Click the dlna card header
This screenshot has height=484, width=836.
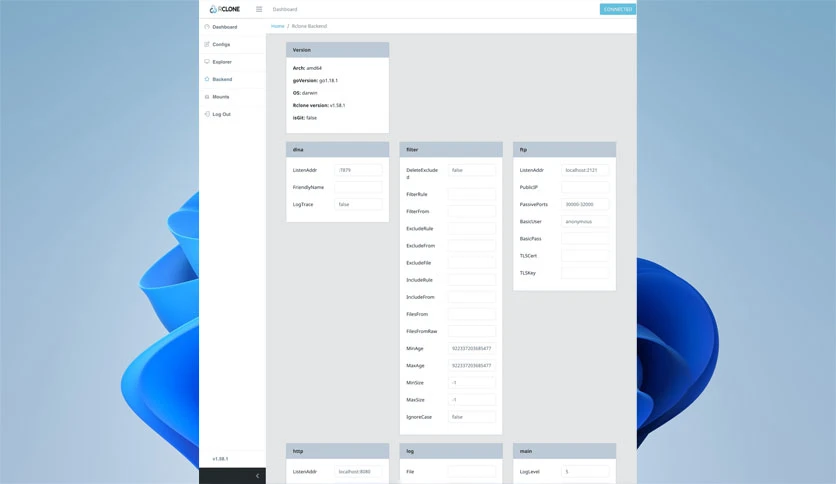[337, 149]
